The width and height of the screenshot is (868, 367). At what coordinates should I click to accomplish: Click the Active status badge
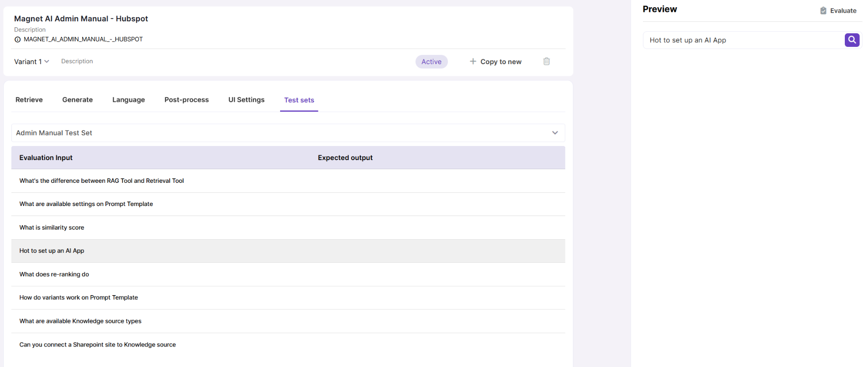(x=431, y=62)
